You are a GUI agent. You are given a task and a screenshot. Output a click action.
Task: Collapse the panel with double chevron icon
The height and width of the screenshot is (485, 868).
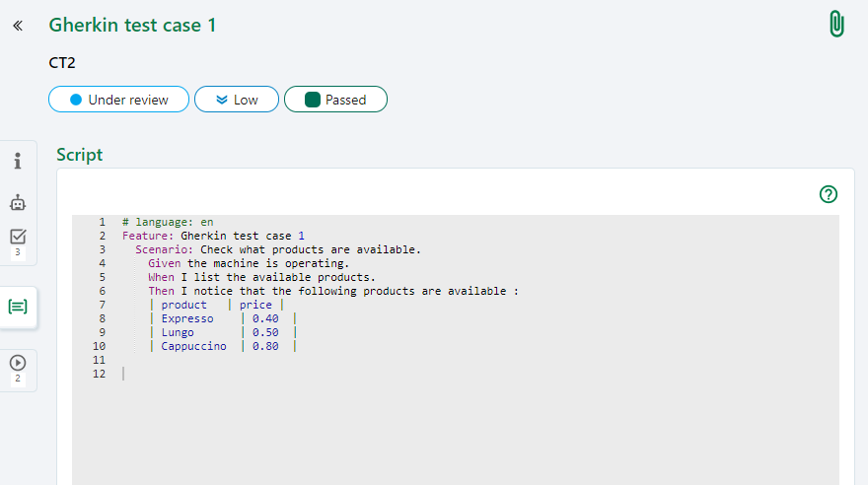[18, 25]
